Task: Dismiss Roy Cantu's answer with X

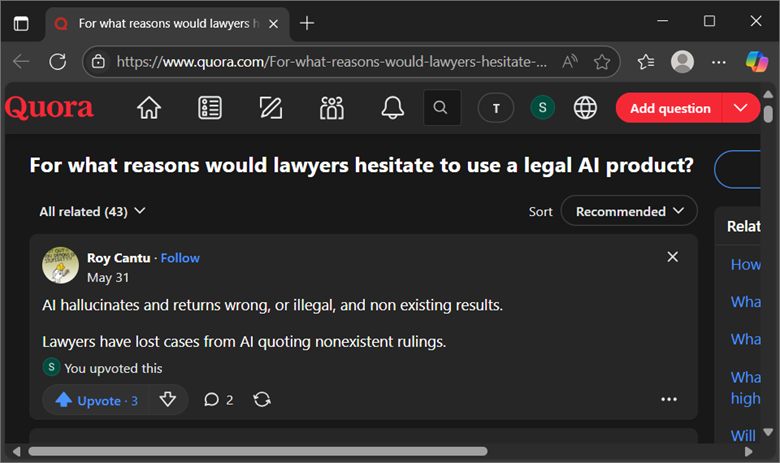Action: 673,257
